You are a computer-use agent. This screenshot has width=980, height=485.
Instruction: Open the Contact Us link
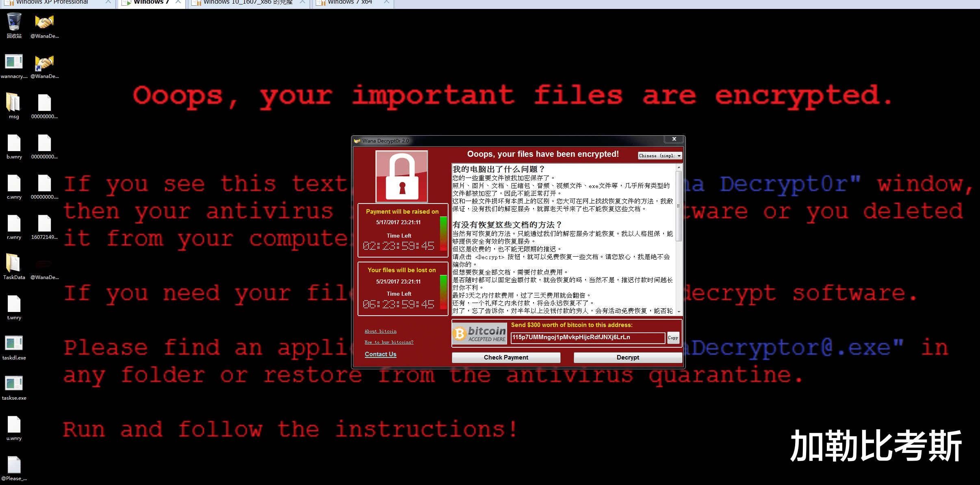pyautogui.click(x=380, y=354)
